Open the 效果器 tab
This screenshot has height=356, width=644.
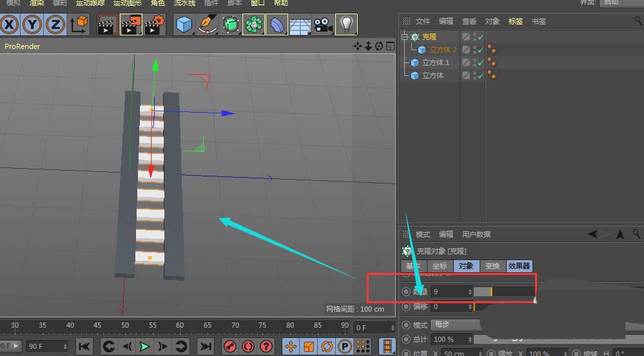coord(520,266)
